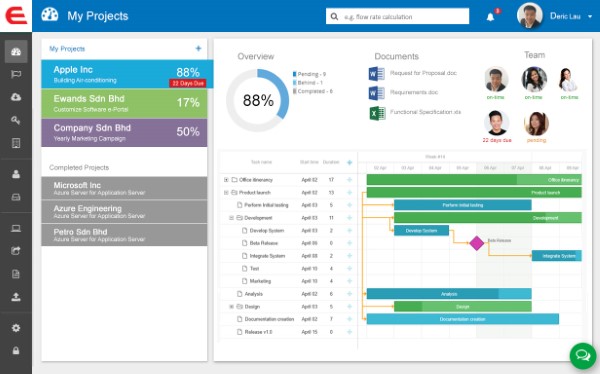Open the notifications bell
Screen dimensions: 600x374
[490, 17]
